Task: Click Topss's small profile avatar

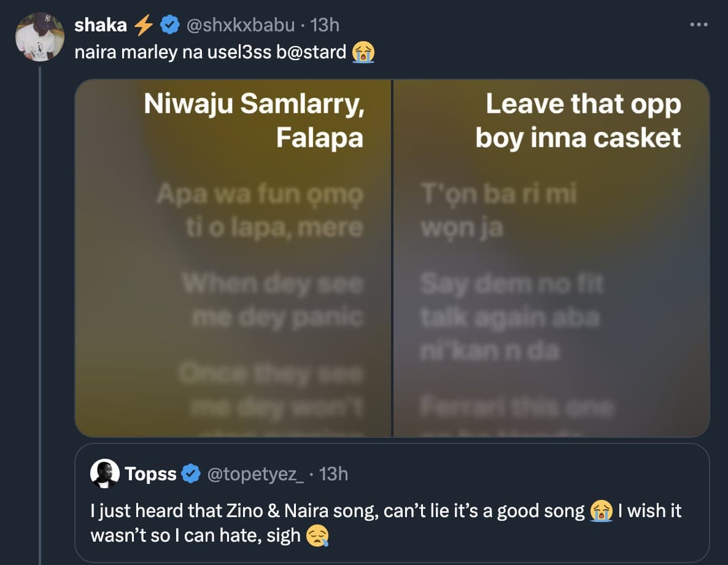Action: (104, 474)
